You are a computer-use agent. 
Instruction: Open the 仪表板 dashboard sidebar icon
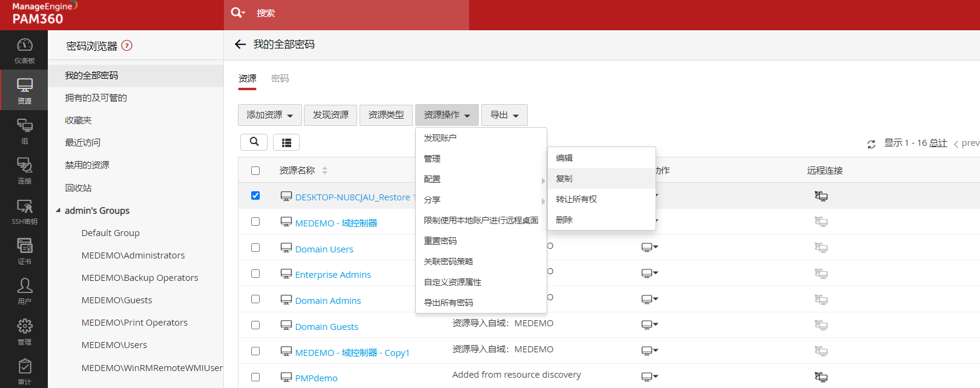click(24, 50)
